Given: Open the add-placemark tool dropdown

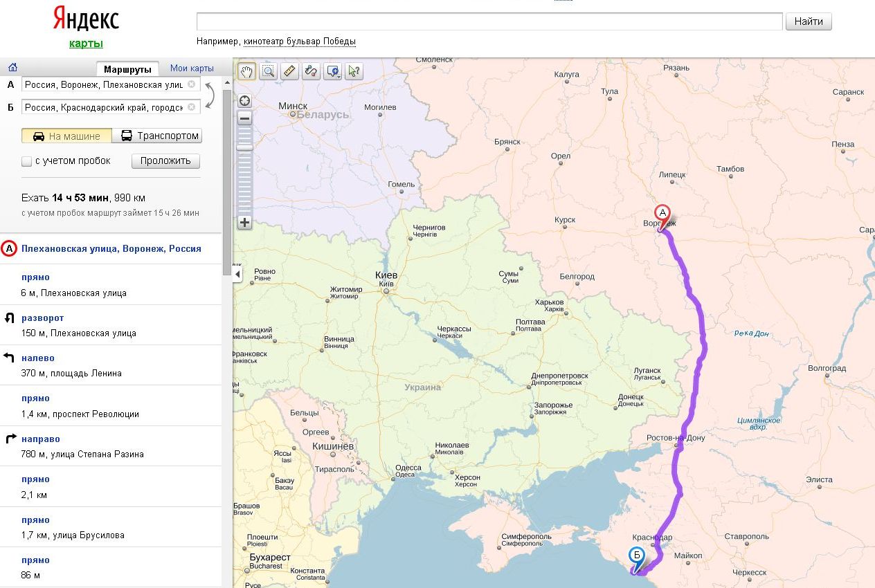Looking at the screenshot, I should [x=333, y=71].
